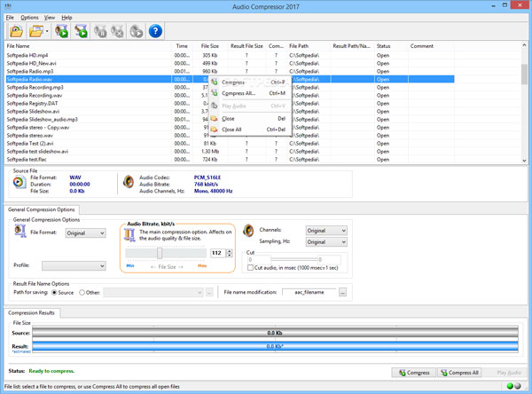This screenshot has height=394, width=532.
Task: Sort by the File Name column header
Action: coord(88,46)
